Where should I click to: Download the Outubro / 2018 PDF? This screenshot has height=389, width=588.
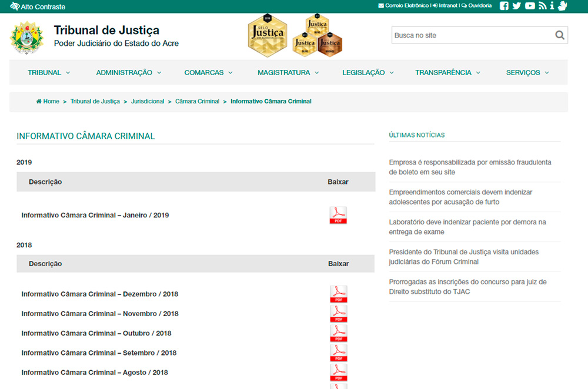[x=338, y=333]
